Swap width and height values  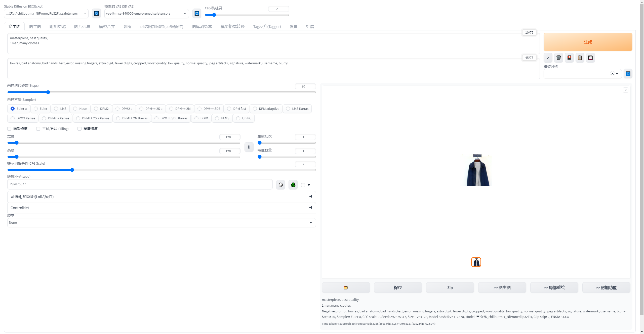click(x=249, y=147)
